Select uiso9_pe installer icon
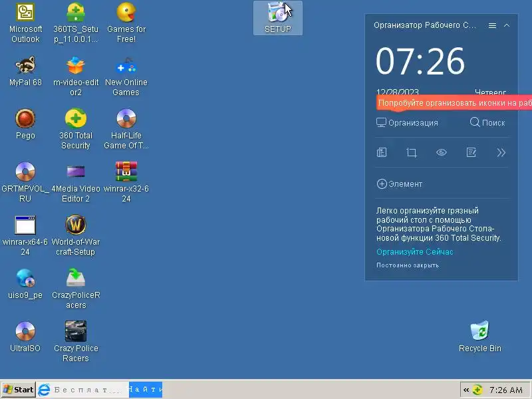This screenshot has width=532, height=399. point(25,284)
